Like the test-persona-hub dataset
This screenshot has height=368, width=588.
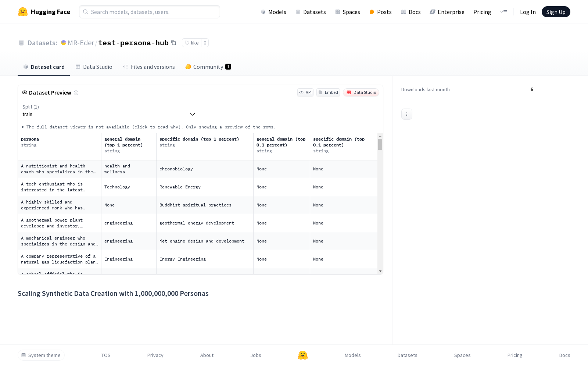191,43
